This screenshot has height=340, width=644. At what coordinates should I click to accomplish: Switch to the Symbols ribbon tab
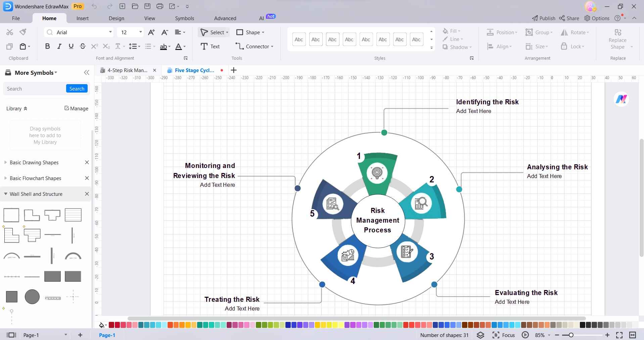click(184, 18)
